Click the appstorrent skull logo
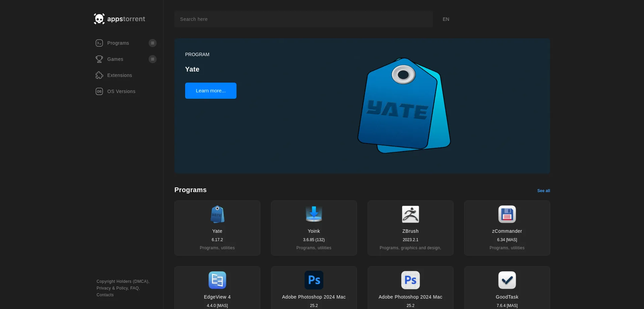 pyautogui.click(x=99, y=19)
